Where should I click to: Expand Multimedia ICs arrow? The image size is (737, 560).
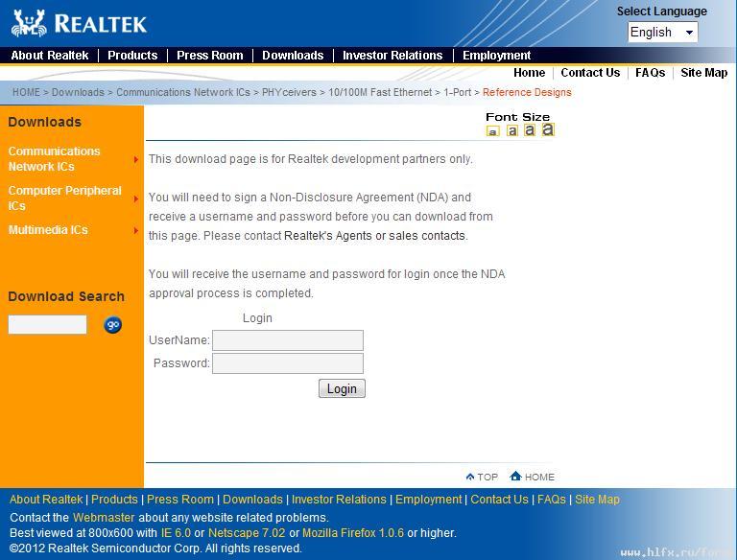(136, 230)
